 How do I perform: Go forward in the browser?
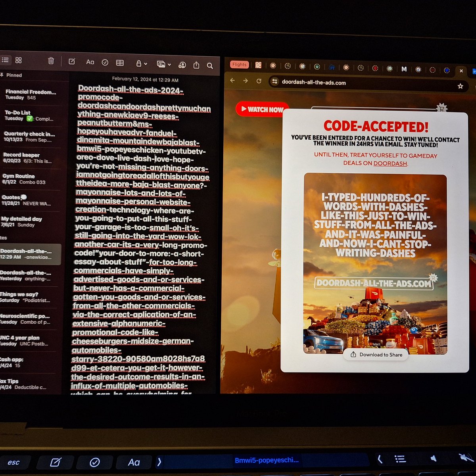246,81
